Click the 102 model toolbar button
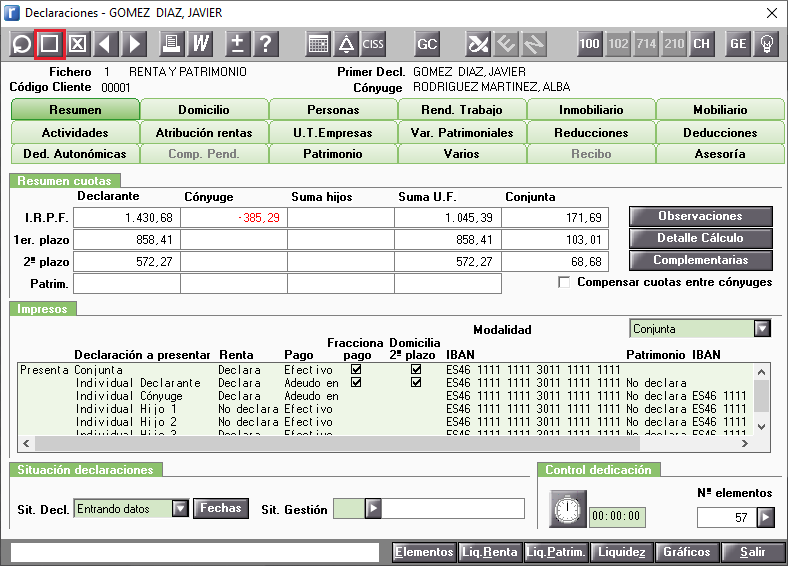 tap(618, 44)
